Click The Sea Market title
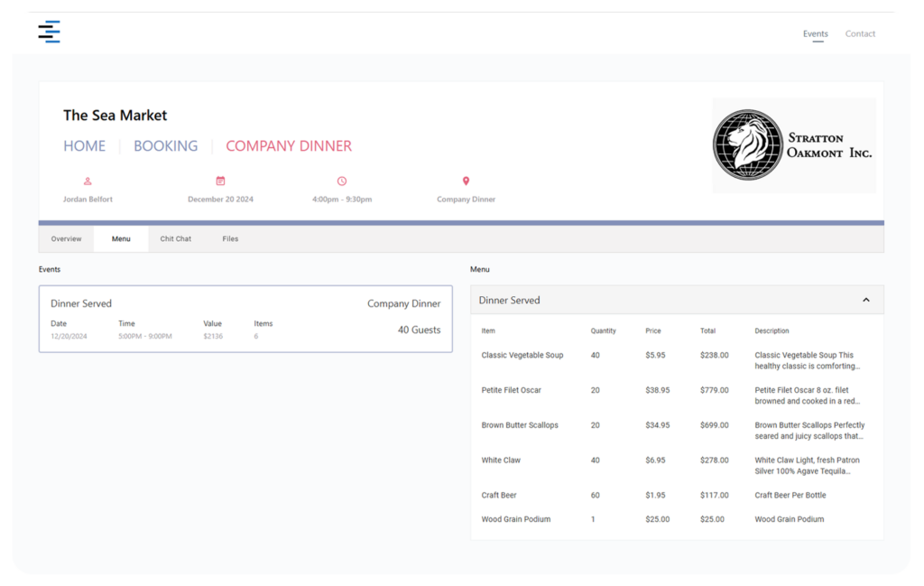Viewport: 924px width, 586px height. click(115, 115)
